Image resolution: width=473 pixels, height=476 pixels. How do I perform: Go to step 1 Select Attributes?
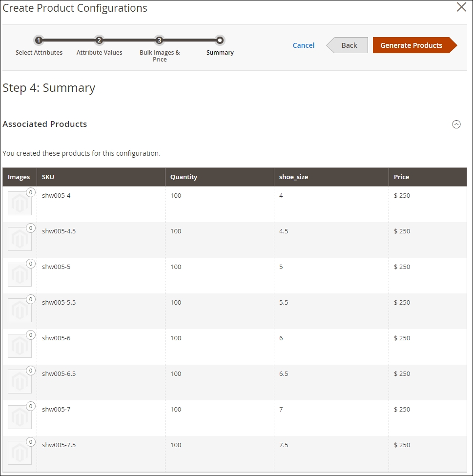pyautogui.click(x=39, y=41)
